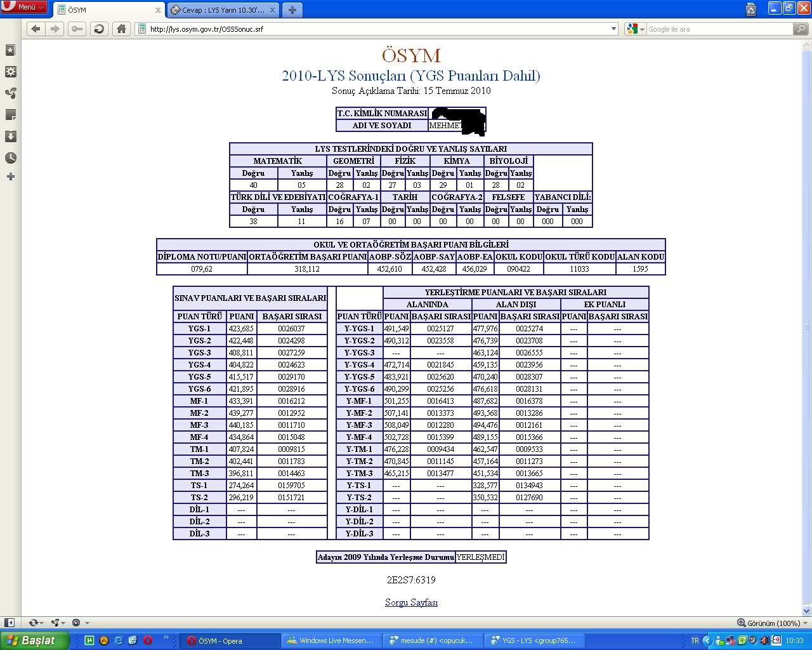Open the Google search engine selector

click(x=635, y=29)
